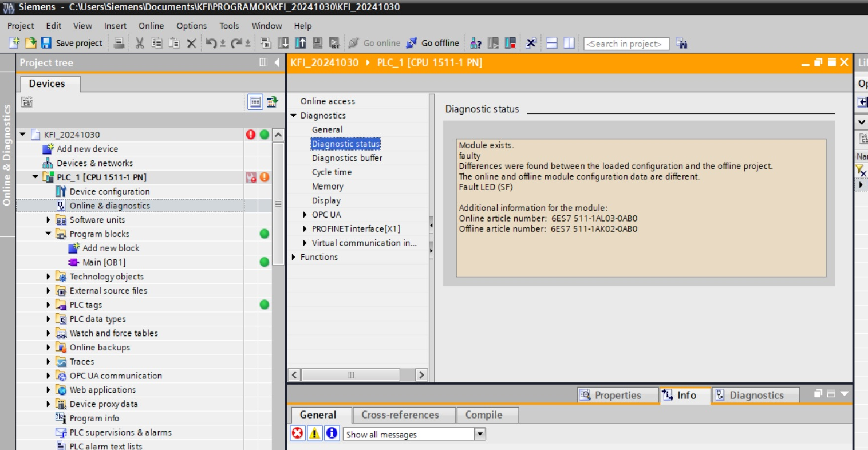868x450 pixels.
Task: Toggle warning messages filter
Action: click(314, 433)
